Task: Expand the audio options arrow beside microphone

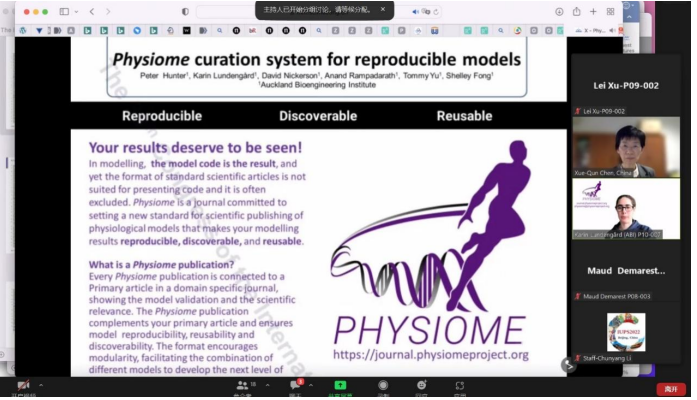Action: click(42, 384)
